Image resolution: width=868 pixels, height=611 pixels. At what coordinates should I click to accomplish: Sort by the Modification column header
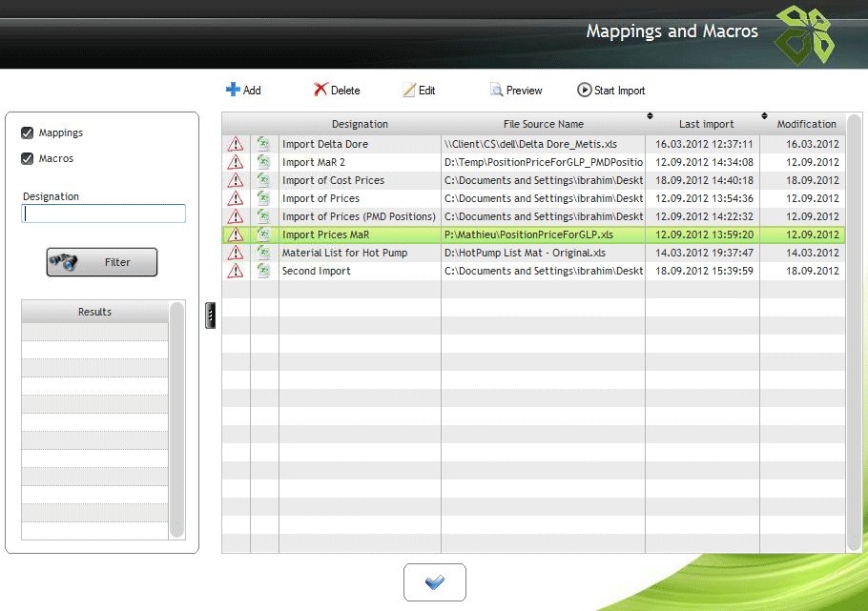806,124
